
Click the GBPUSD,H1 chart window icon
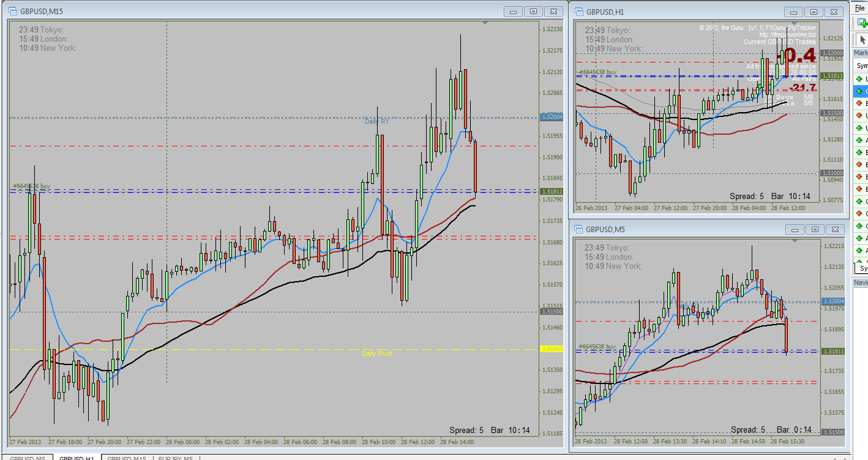[x=578, y=12]
